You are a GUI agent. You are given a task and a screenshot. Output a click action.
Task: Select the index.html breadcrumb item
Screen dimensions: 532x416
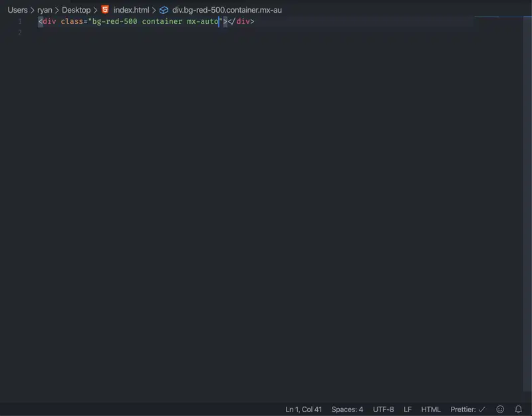coord(131,10)
